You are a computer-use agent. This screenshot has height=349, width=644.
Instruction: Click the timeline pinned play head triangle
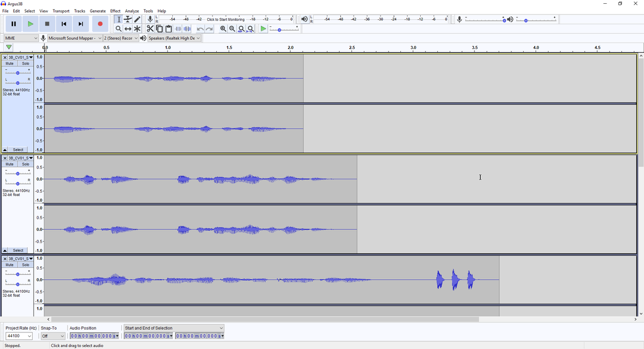coord(9,47)
